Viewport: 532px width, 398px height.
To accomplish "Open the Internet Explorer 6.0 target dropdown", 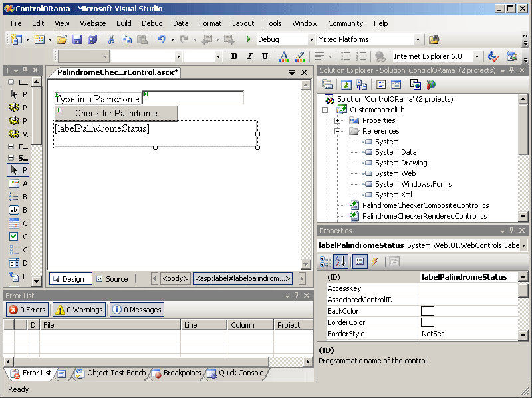I will pos(477,57).
